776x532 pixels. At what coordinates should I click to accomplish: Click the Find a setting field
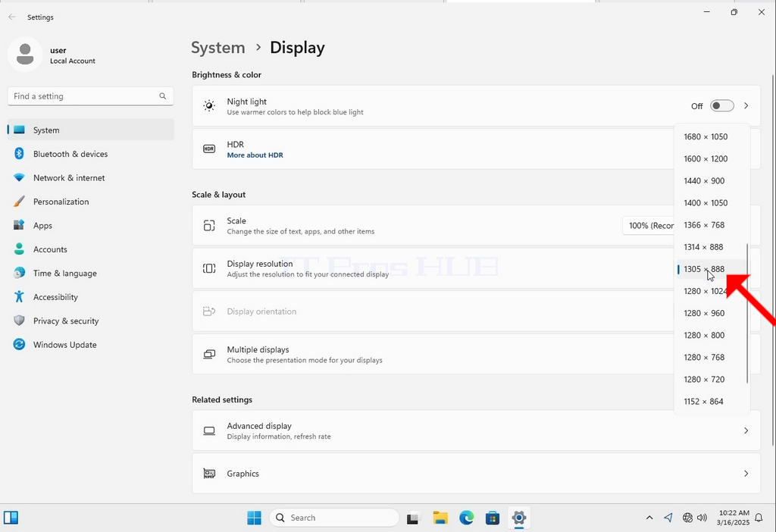click(x=91, y=96)
